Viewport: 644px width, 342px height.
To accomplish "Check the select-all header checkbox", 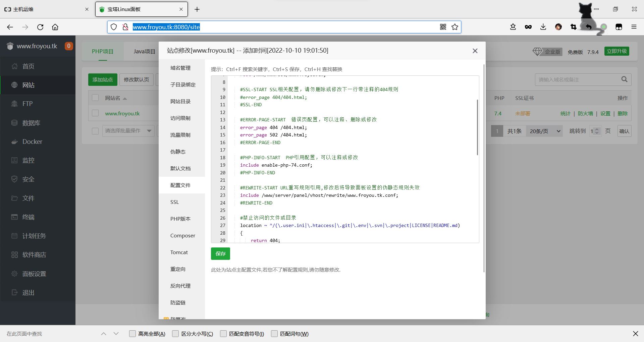I will coord(95,98).
